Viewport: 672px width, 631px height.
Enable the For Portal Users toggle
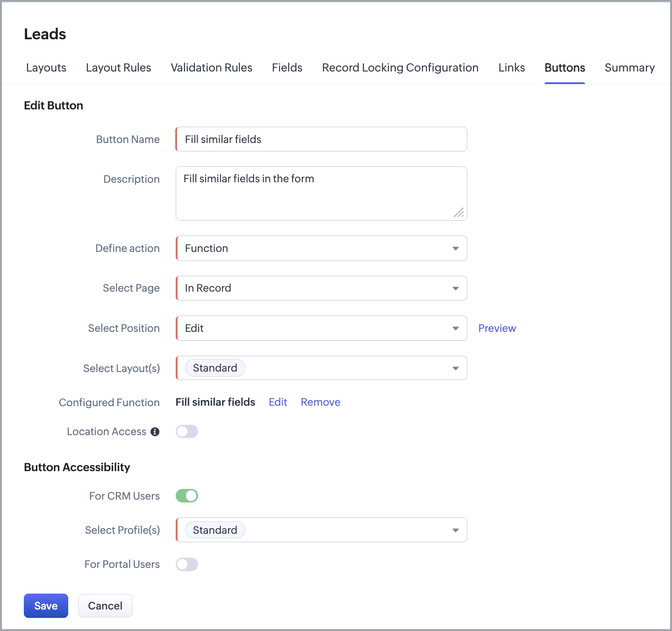[x=187, y=564]
